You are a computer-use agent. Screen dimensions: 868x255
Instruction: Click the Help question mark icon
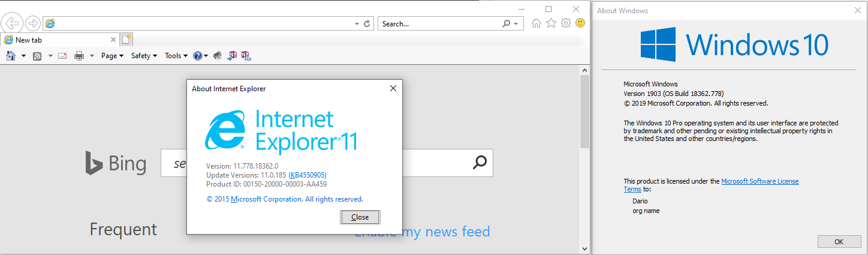pyautogui.click(x=197, y=56)
